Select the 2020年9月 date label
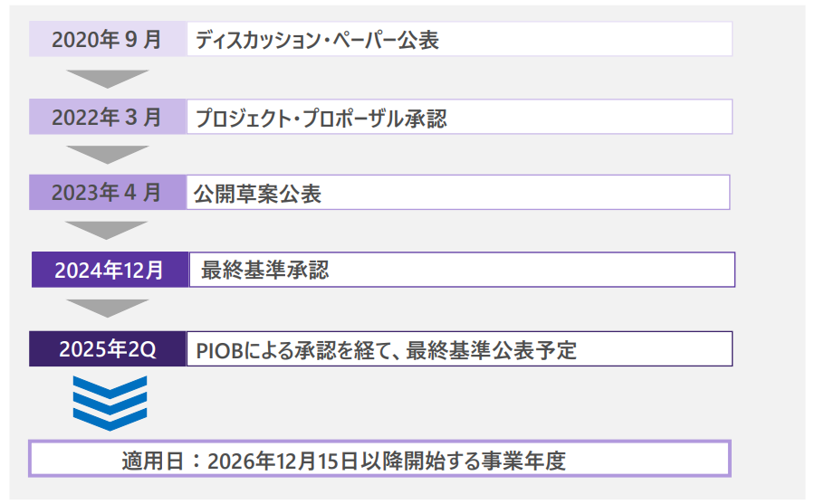 point(108,39)
